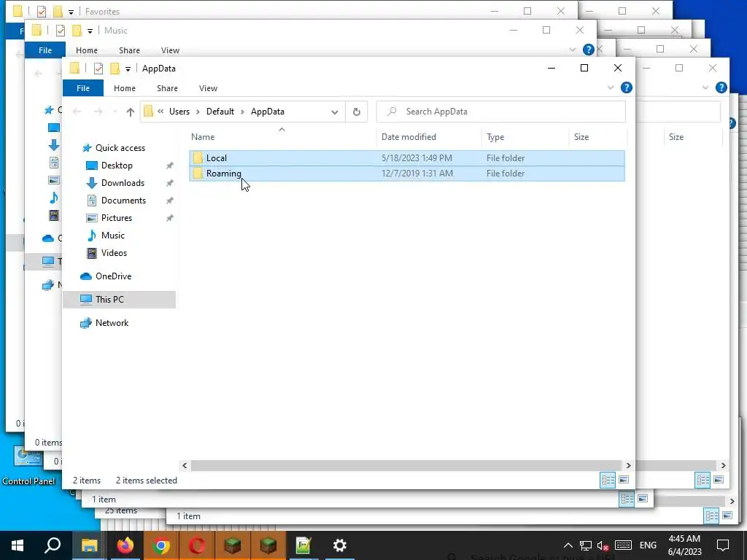Go up one folder level with the up arrow
747x560 pixels.
pos(130,112)
